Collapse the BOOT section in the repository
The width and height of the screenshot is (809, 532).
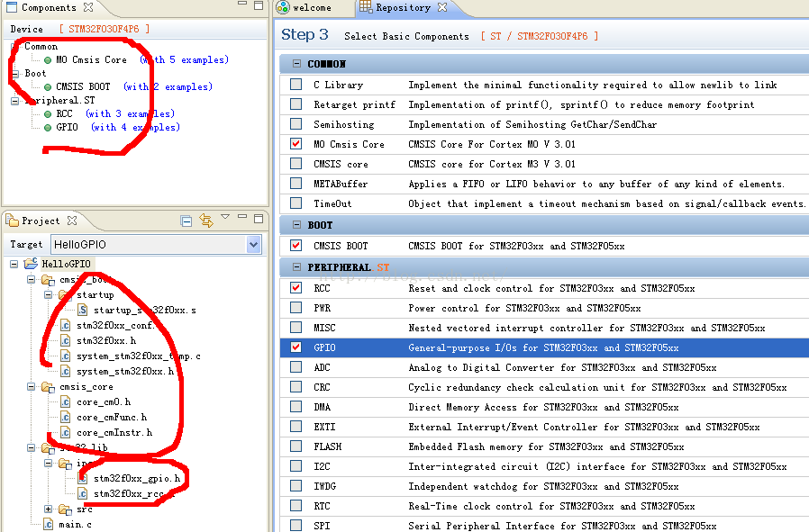[x=296, y=225]
